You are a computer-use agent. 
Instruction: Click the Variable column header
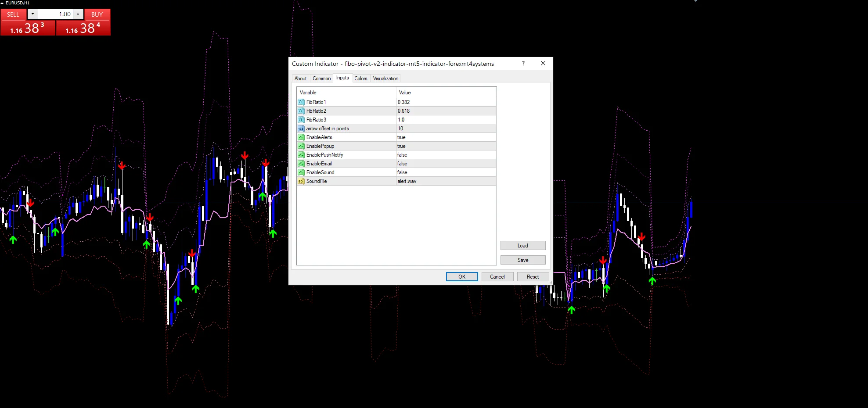[x=346, y=93]
